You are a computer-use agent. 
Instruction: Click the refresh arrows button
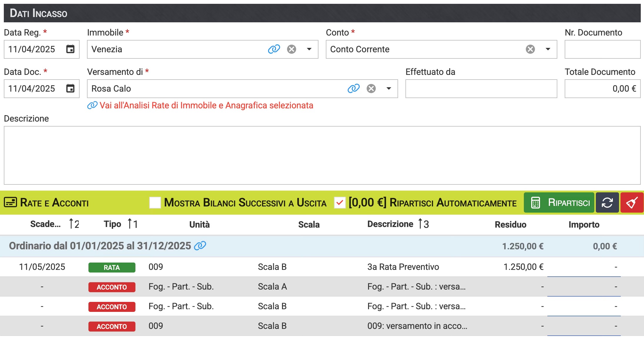coord(607,203)
